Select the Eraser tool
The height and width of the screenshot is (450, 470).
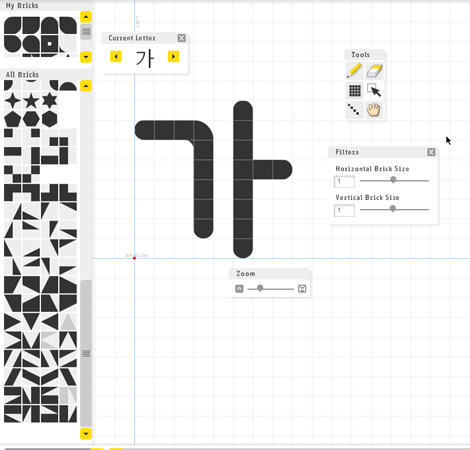point(374,71)
